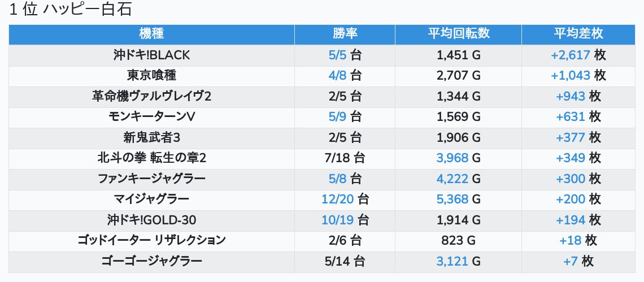The image size is (644, 282).
Task: Select the 沖ドキ!GOLD-30 entry
Action: 151,220
